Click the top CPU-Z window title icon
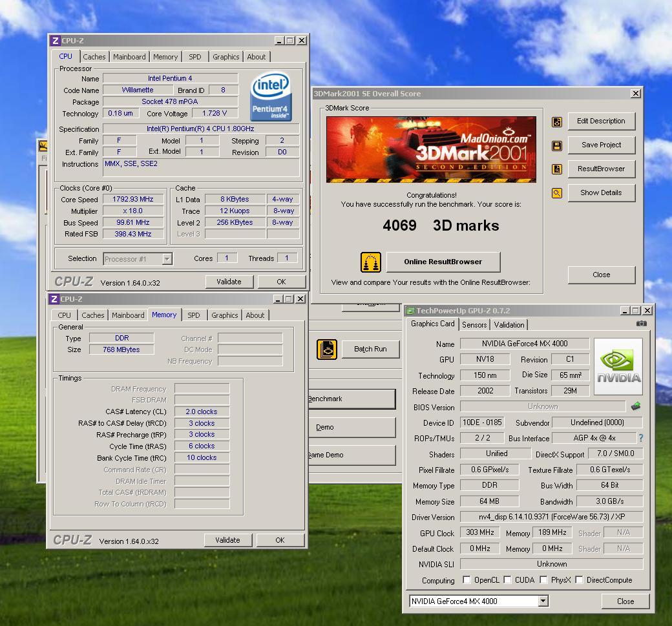Screen dimensions: 672x626 [x=56, y=41]
